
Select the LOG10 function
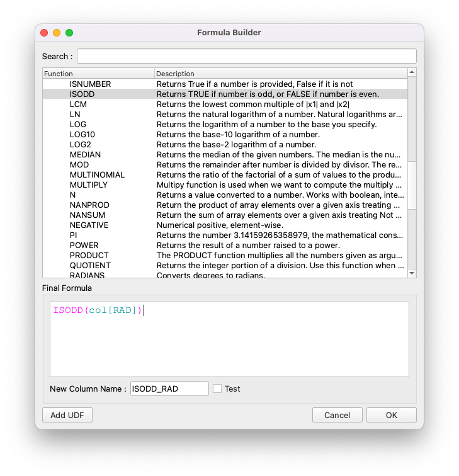(225, 134)
